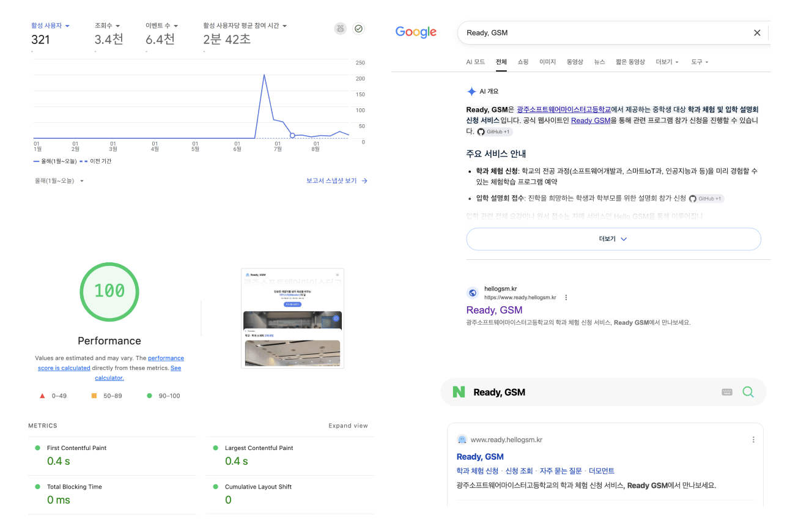The width and height of the screenshot is (801, 532).
Task: Clear the Google search box with X
Action: [x=757, y=32]
